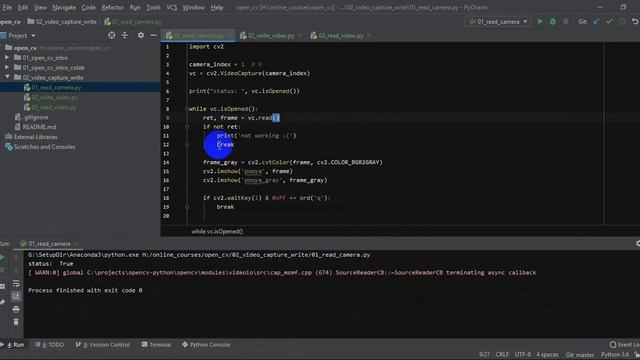This screenshot has width=640, height=360.
Task: Click the rollback arrow icon at the toolbar end
Action: pyautogui.click(x=635, y=21)
